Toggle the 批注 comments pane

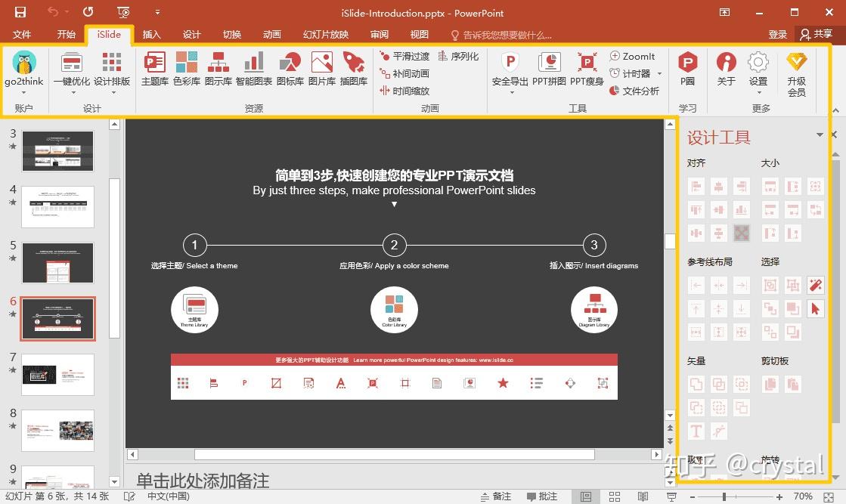coord(543,496)
